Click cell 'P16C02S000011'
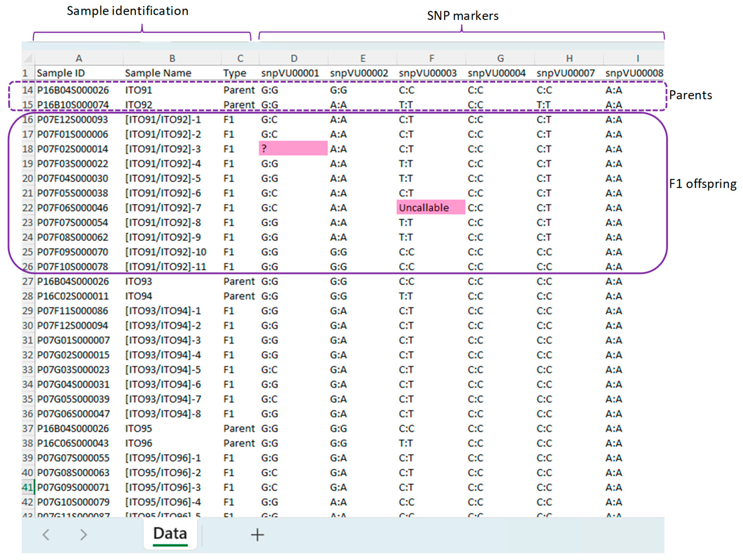The width and height of the screenshot is (743, 560). pos(73,296)
